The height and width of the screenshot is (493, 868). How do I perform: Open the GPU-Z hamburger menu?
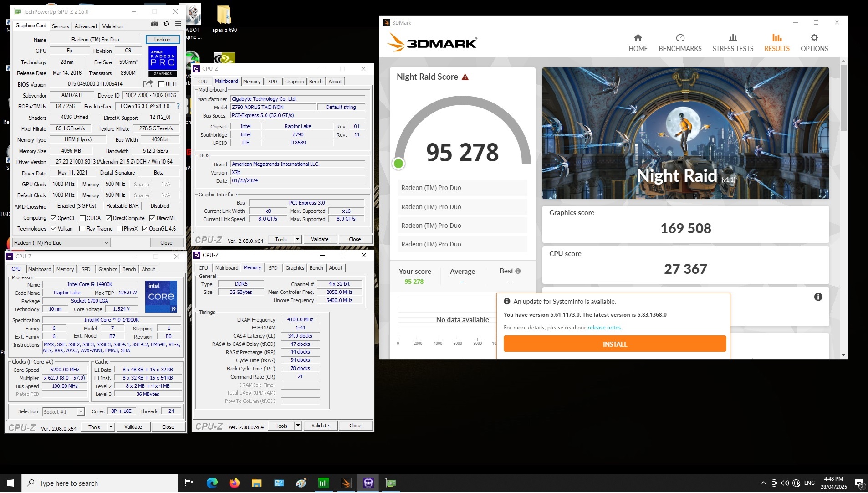pyautogui.click(x=178, y=24)
